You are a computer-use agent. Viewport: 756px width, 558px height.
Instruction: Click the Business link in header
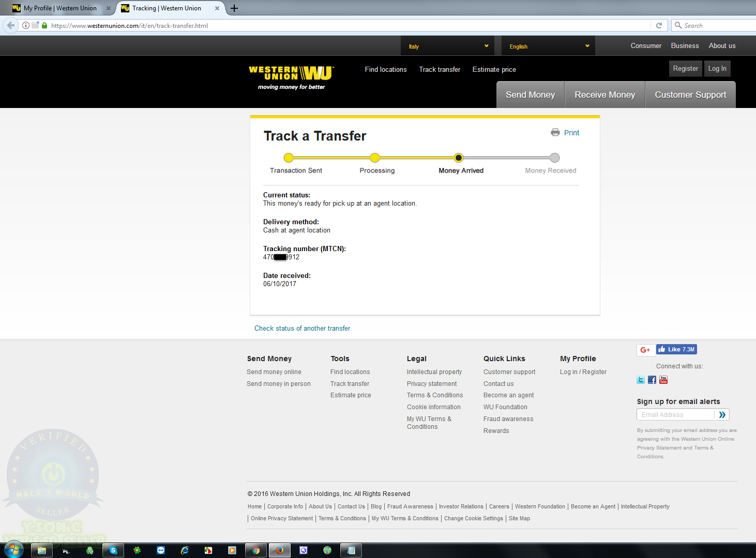685,45
